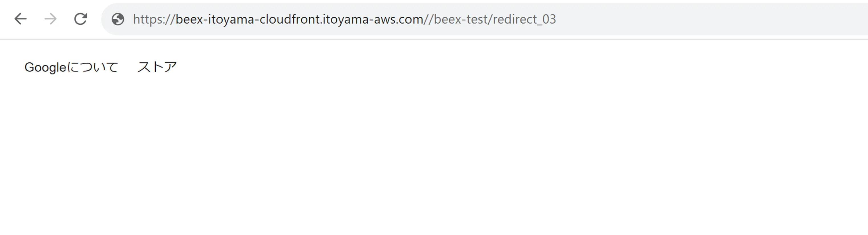Reload the page with the refresh icon
Viewport: 868px width, 235px height.
[81, 19]
